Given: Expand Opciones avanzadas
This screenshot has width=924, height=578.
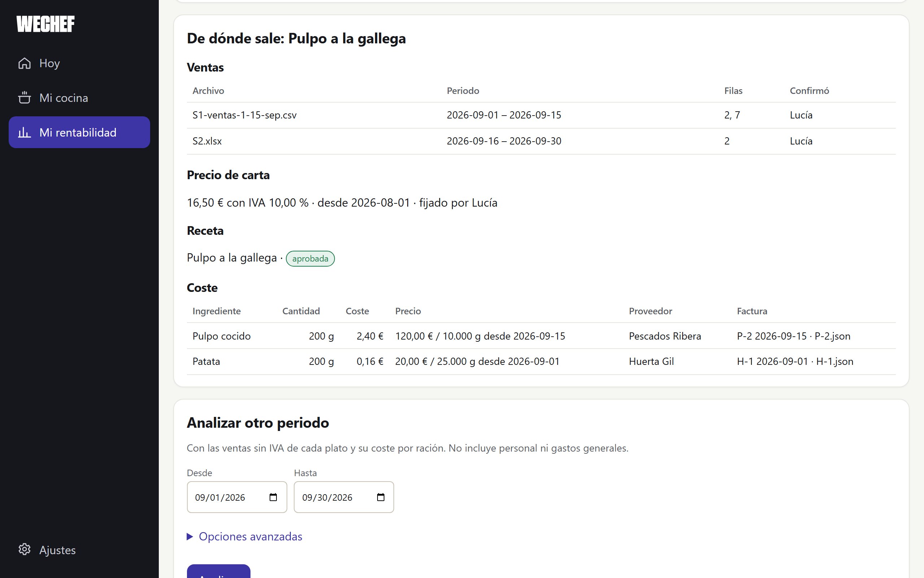Looking at the screenshot, I should click(x=244, y=536).
